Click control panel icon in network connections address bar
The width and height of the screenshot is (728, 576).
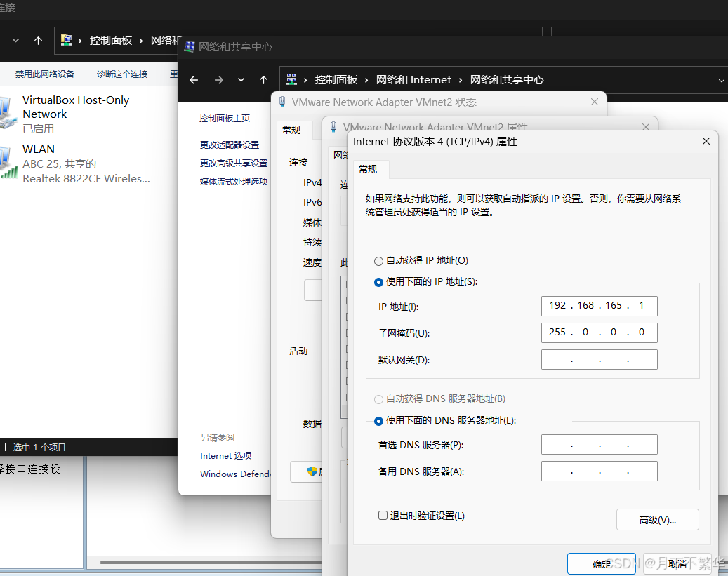pyautogui.click(x=67, y=40)
